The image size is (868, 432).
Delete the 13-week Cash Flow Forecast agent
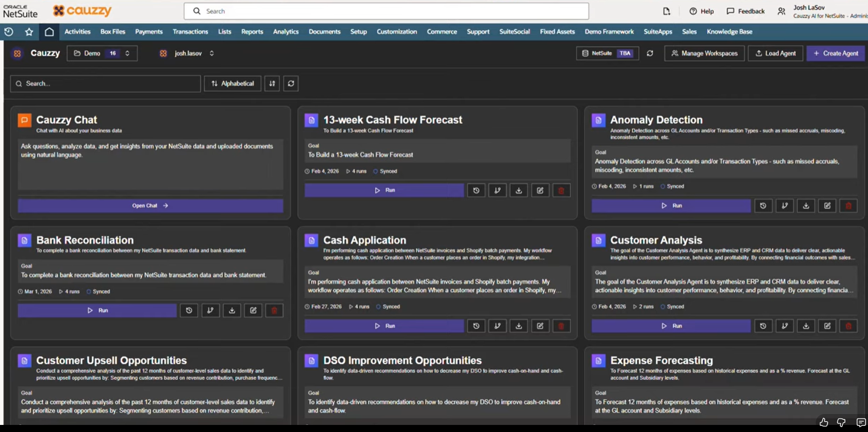561,190
